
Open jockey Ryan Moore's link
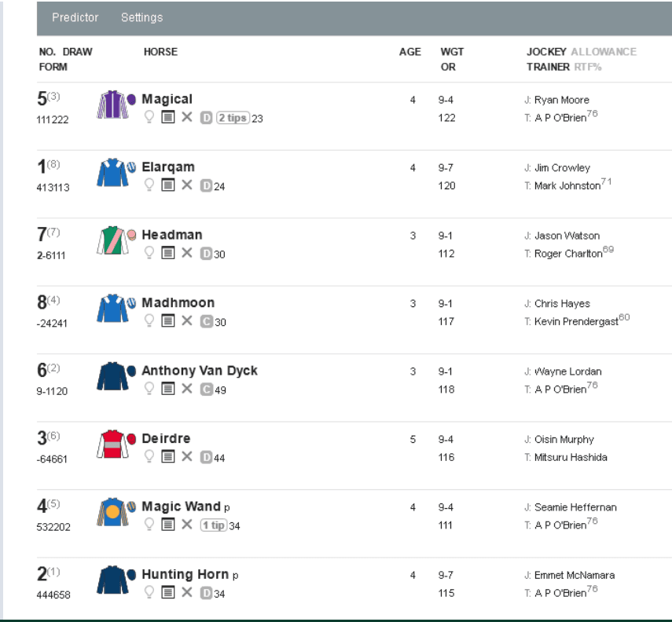(x=561, y=100)
